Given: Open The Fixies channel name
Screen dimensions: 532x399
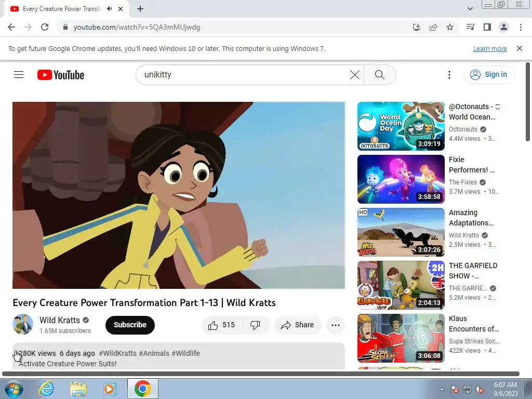Looking at the screenshot, I should (x=462, y=182).
